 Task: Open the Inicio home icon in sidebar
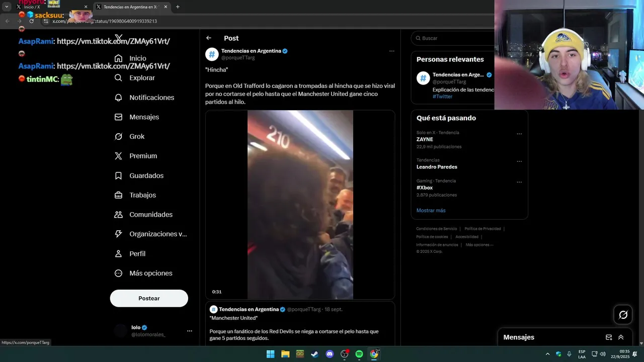tap(118, 58)
